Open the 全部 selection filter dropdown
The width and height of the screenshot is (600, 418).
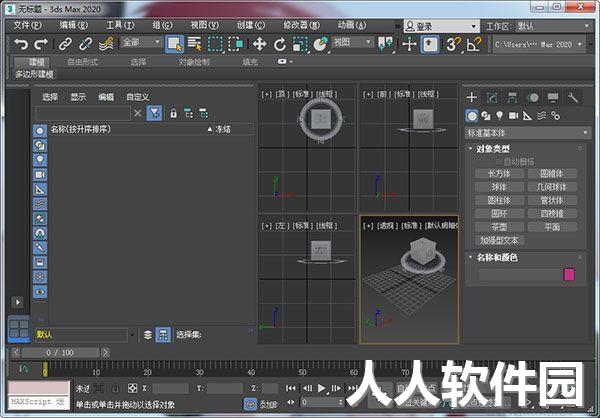pyautogui.click(x=141, y=41)
